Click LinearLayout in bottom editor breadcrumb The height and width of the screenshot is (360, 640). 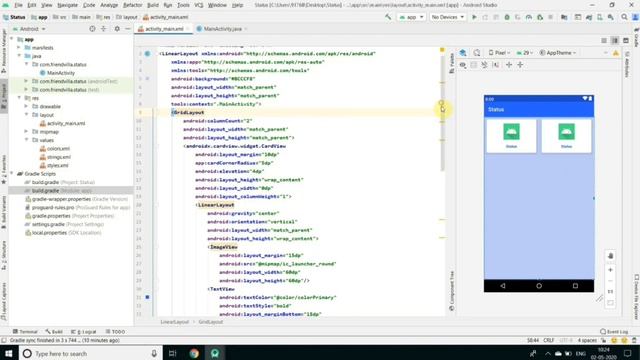[174, 322]
